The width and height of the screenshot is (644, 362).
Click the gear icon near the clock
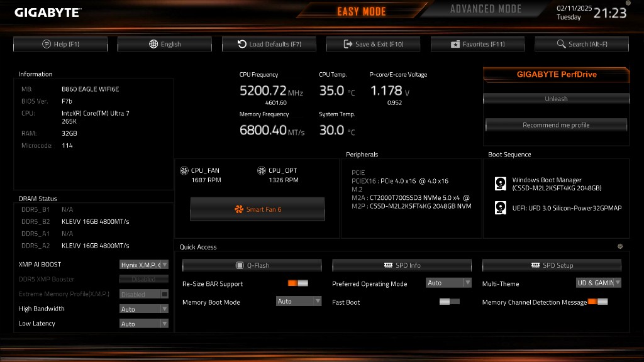click(x=628, y=3)
